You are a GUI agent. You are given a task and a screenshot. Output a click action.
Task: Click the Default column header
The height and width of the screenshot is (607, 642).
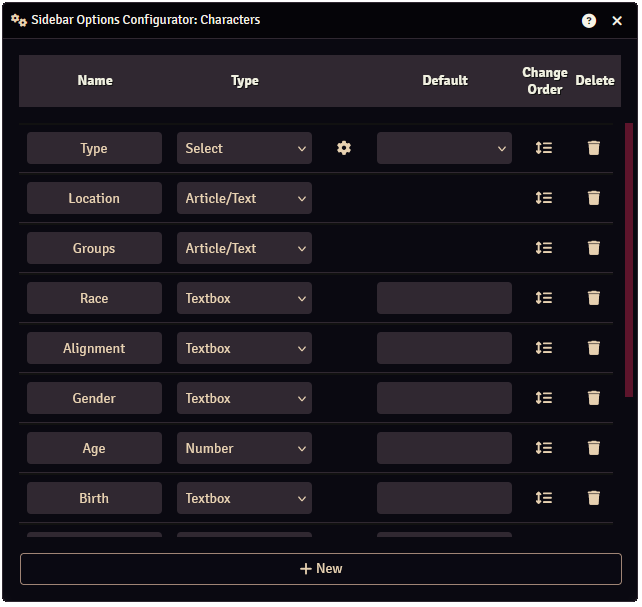tap(445, 81)
